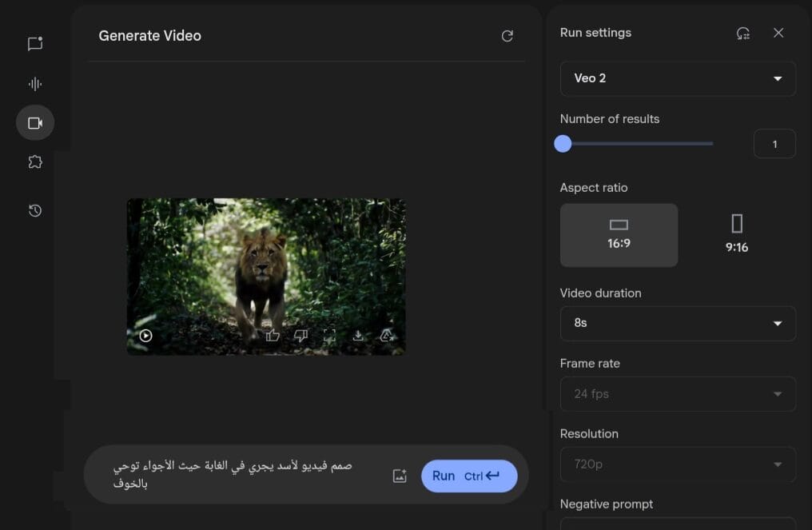This screenshot has height=530, width=812.
Task: Download the generated lion video
Action: (358, 336)
